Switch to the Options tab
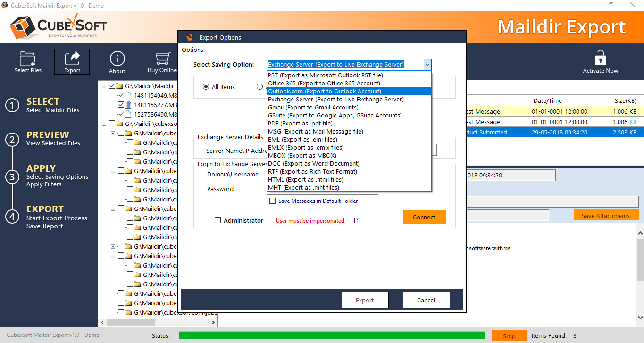Image resolution: width=644 pixels, height=343 pixels. tap(192, 50)
